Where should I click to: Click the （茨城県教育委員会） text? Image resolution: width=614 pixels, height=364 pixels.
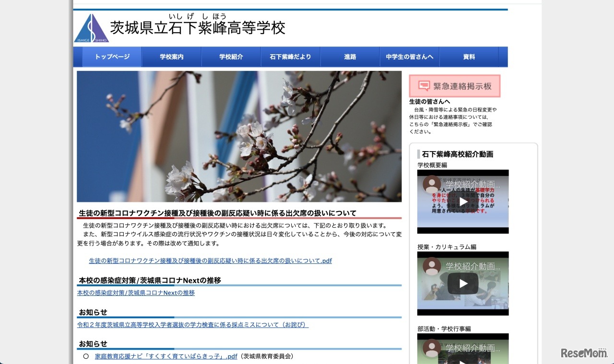[x=266, y=356]
